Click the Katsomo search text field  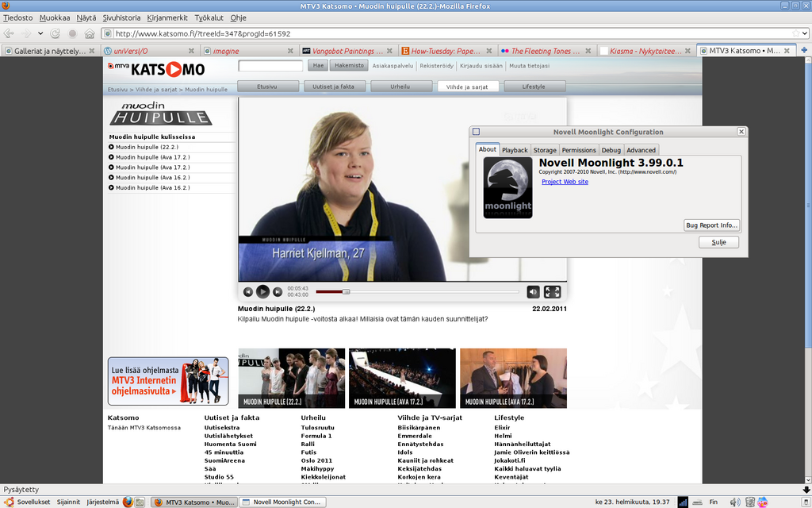pyautogui.click(x=270, y=66)
